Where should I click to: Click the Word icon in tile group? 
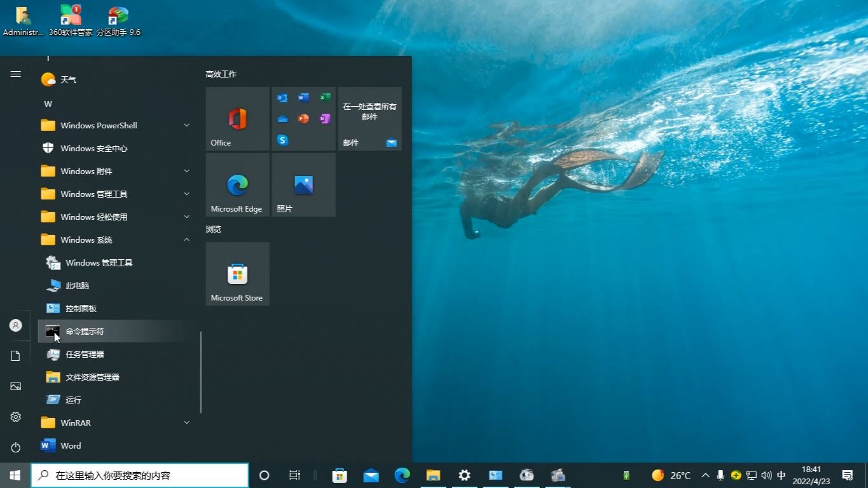coord(303,98)
